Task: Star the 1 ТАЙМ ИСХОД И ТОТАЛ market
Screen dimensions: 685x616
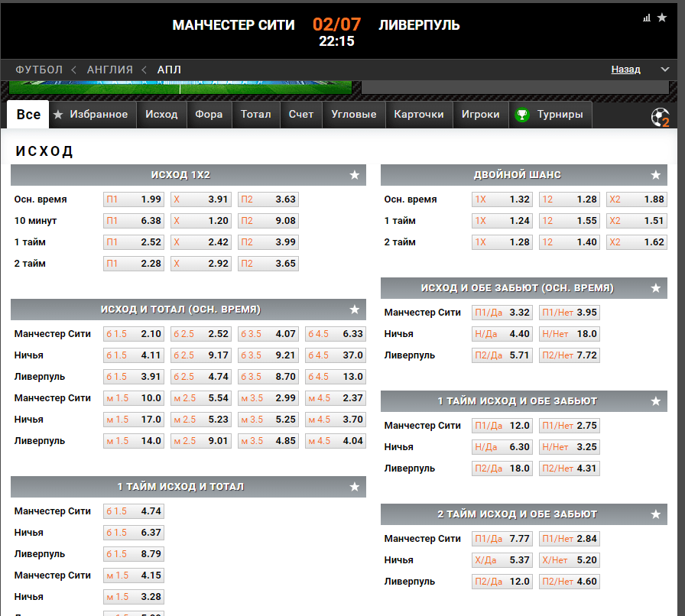Action: pos(354,487)
